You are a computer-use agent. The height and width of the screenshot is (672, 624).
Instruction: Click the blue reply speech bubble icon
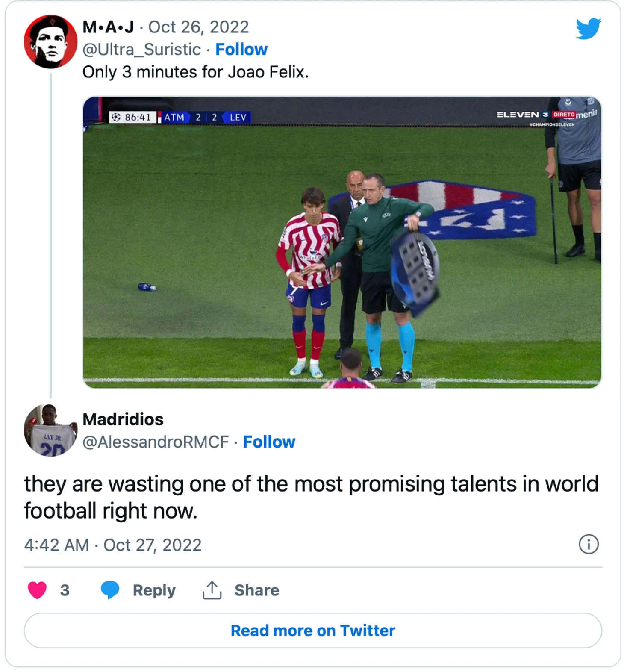pos(110,590)
